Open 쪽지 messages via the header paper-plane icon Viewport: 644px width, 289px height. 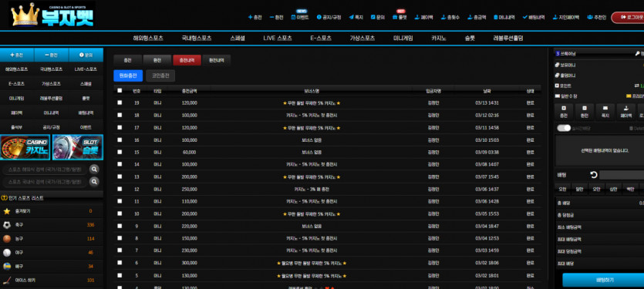pyautogui.click(x=351, y=17)
